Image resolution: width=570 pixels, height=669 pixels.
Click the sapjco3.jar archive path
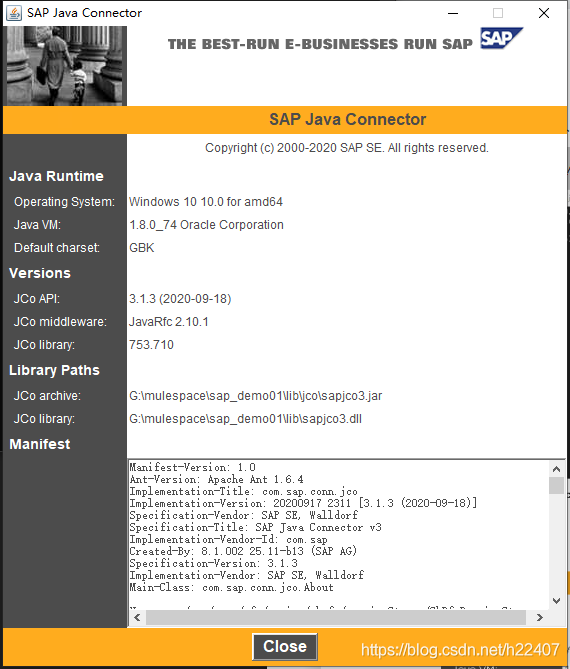[x=256, y=396]
